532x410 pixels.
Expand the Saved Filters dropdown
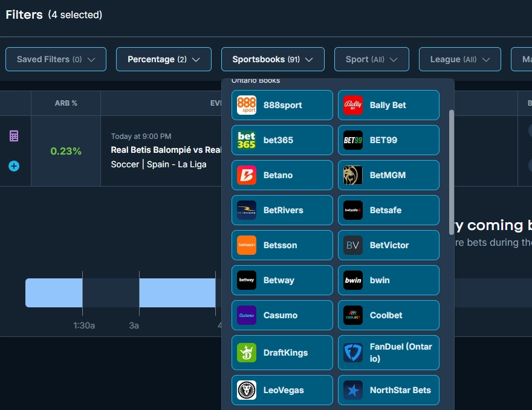tap(56, 59)
